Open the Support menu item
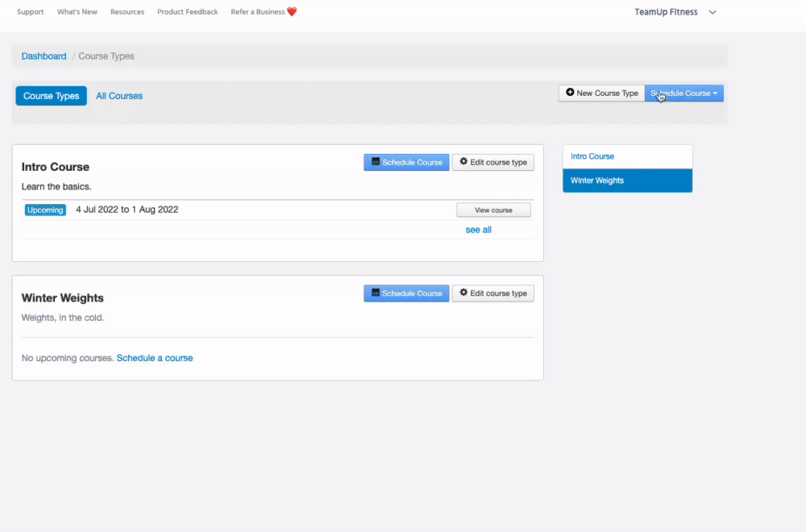This screenshot has width=806, height=532. click(31, 12)
